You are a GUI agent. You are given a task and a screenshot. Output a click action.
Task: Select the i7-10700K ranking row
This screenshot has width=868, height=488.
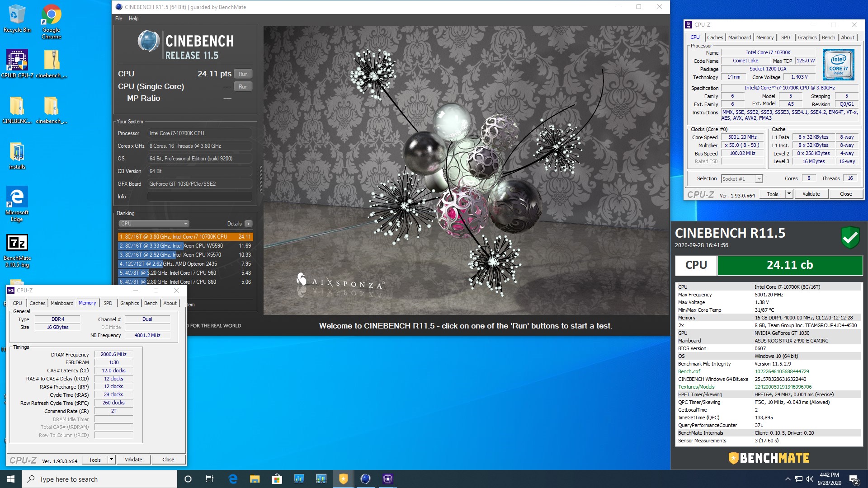click(185, 237)
